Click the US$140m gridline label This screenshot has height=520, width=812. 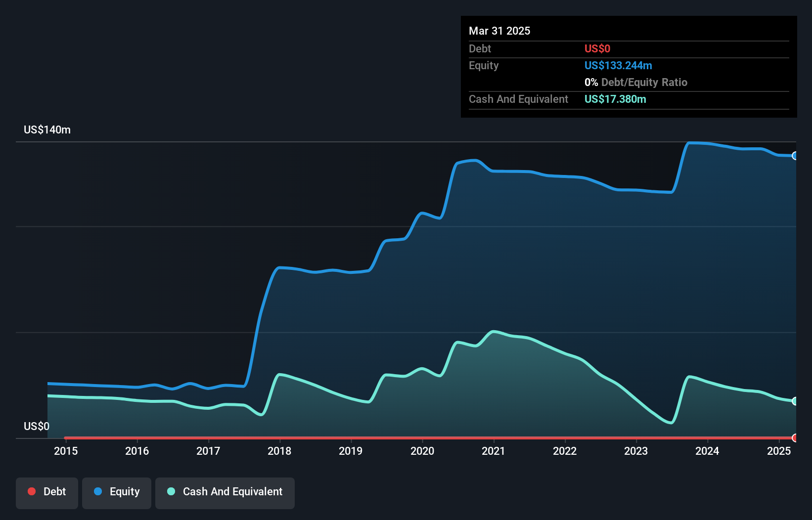pyautogui.click(x=46, y=130)
